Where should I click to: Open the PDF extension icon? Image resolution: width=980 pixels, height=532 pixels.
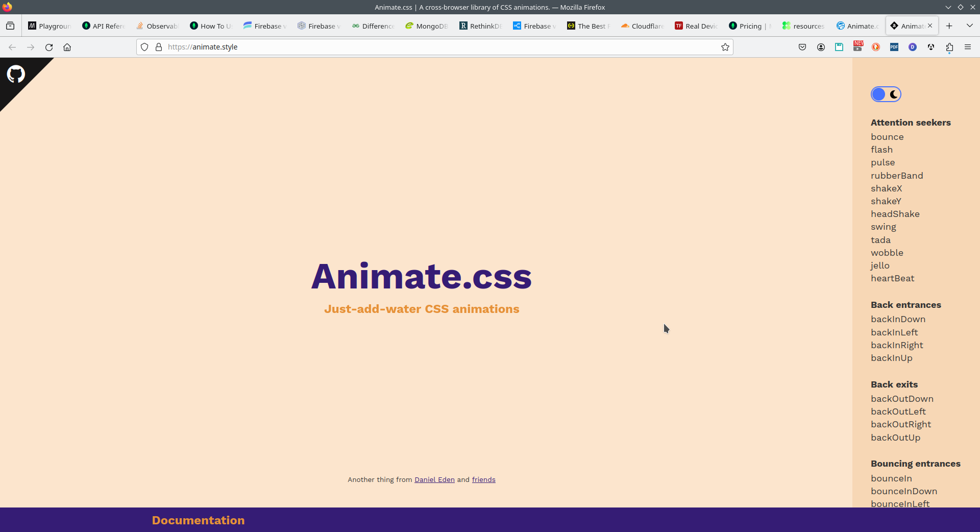894,47
